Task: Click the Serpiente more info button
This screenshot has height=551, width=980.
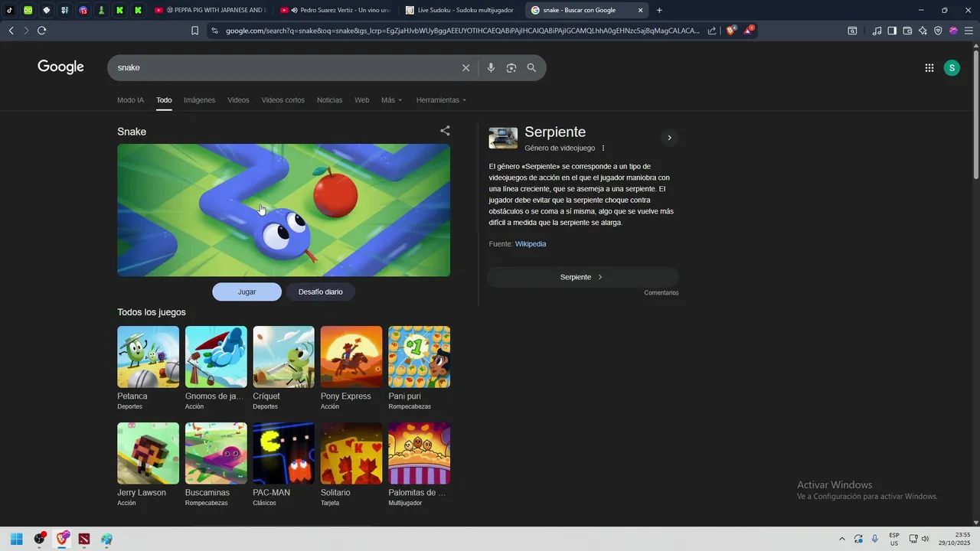Action: [x=582, y=277]
